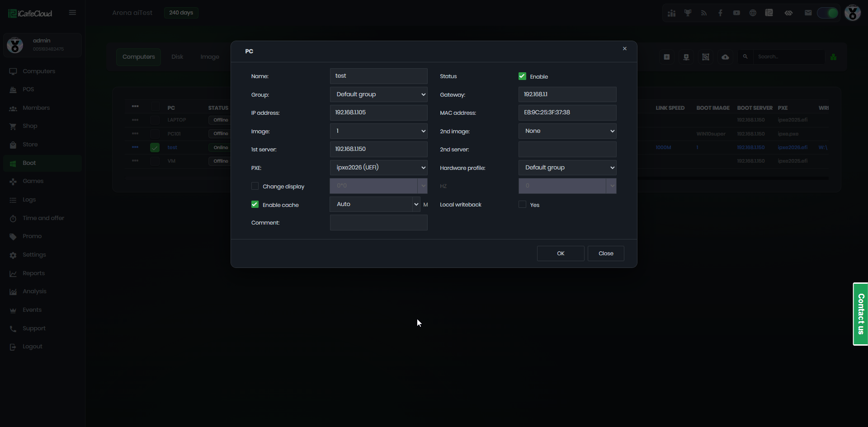Open the mail envelope icon

point(808,13)
